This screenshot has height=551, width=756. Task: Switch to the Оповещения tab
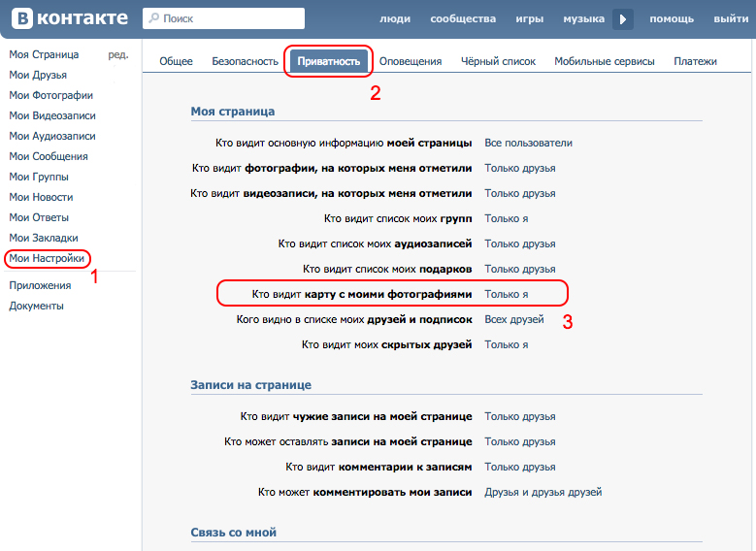tap(411, 61)
